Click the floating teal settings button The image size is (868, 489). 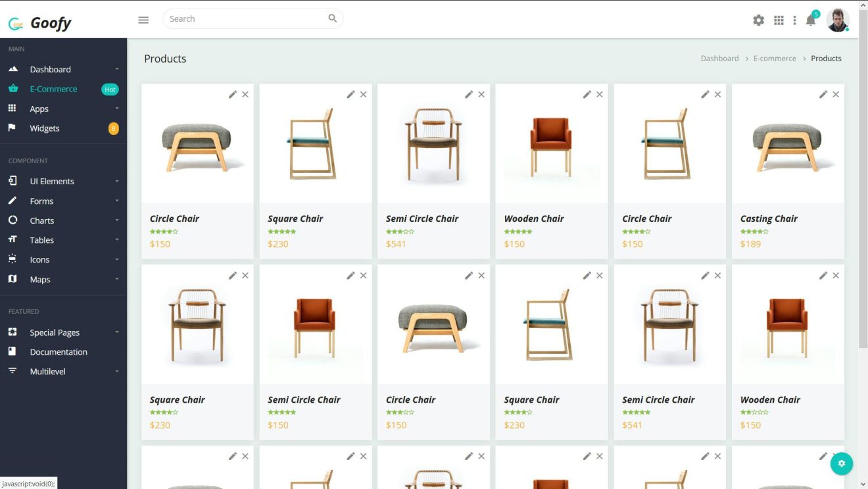[x=841, y=463]
